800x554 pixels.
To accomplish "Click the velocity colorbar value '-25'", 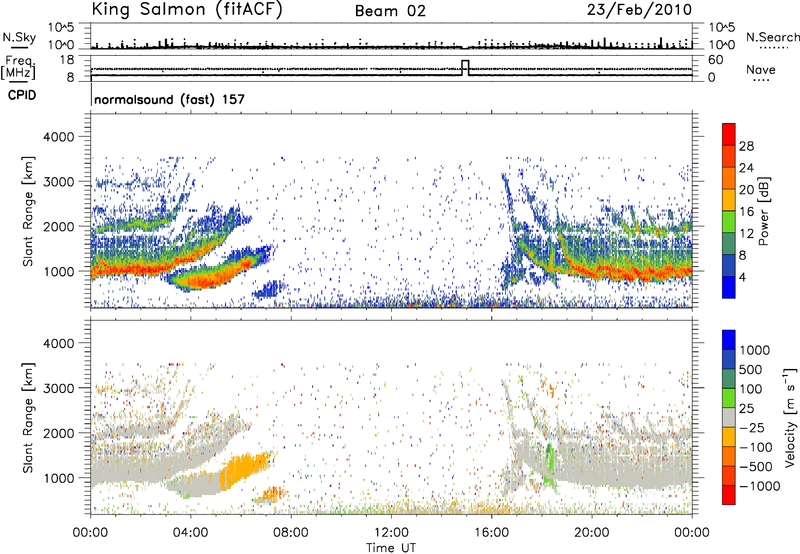I will pos(754,427).
